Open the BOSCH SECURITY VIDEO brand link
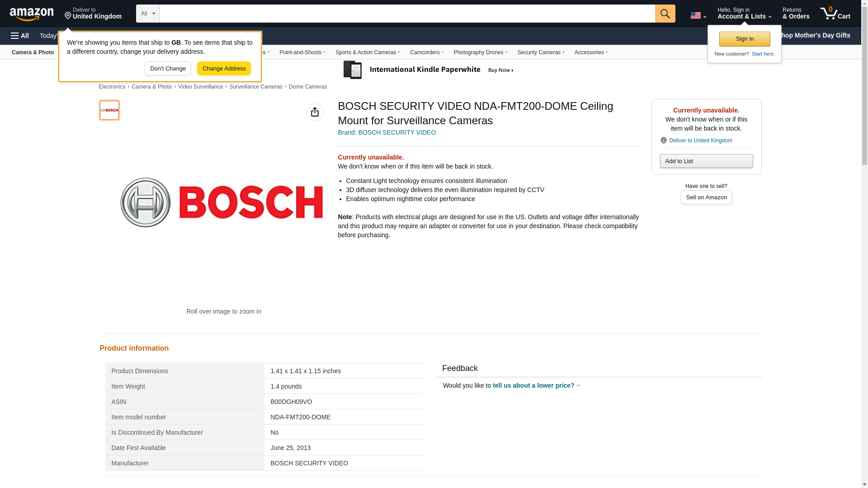The width and height of the screenshot is (868, 488). [387, 132]
